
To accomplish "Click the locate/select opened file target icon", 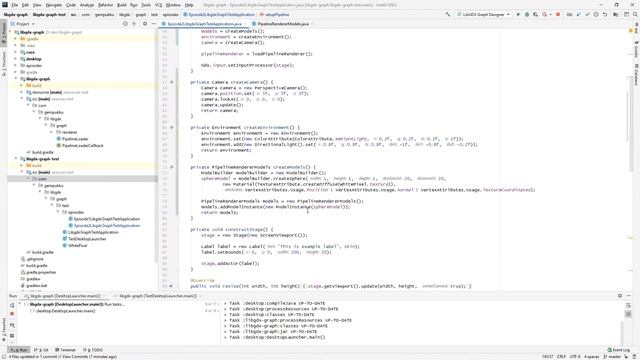I will click(125, 24).
